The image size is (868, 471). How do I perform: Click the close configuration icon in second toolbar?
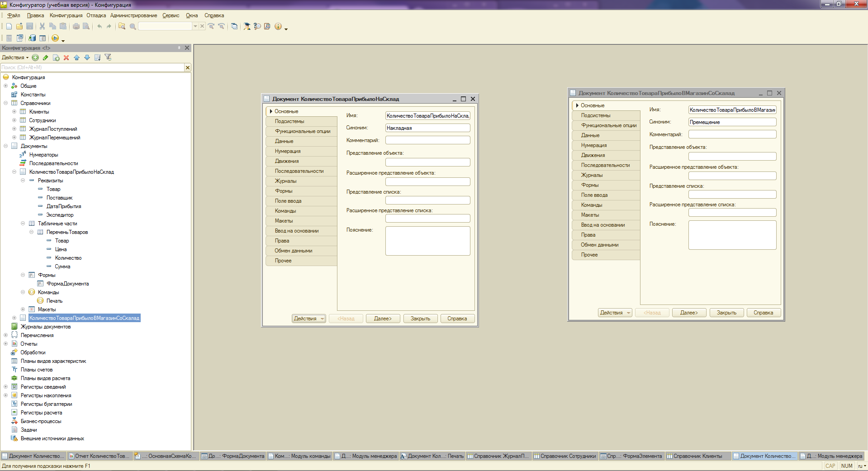click(x=20, y=38)
